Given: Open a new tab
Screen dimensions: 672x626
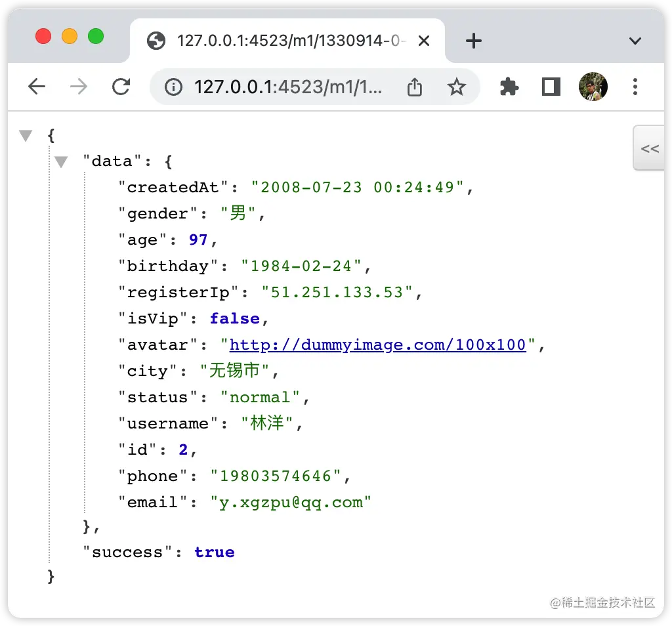Looking at the screenshot, I should click(x=474, y=41).
